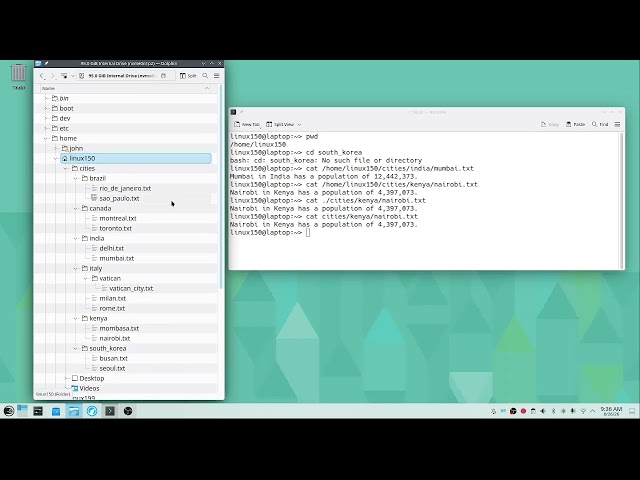Screen dimensions: 640x480
Task: Collapse the cities folder
Action: click(66, 169)
